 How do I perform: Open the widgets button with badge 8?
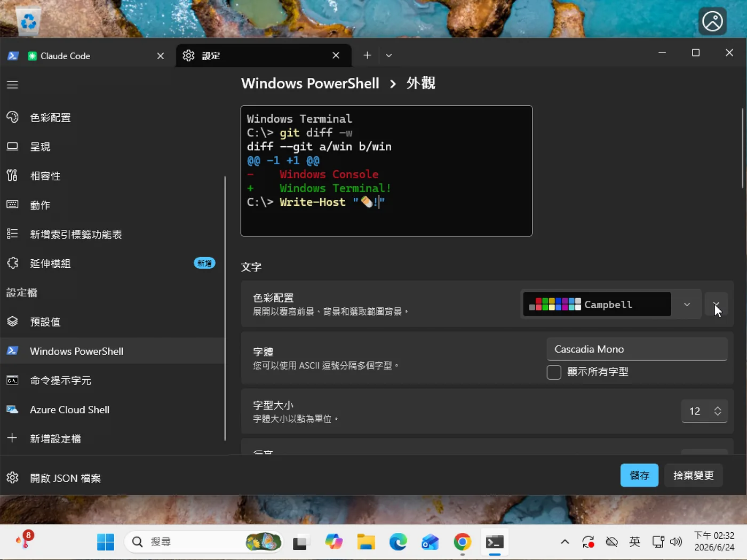(x=24, y=540)
